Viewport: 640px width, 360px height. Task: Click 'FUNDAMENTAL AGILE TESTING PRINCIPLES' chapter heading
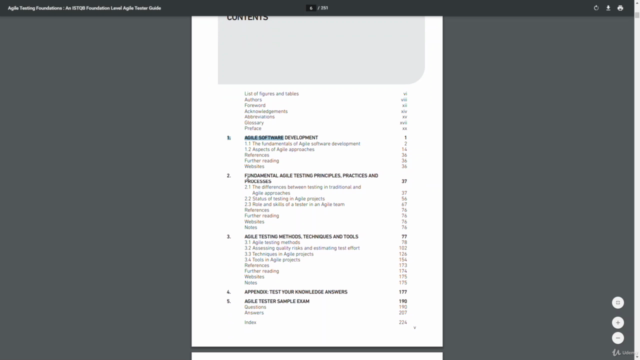pyautogui.click(x=311, y=178)
